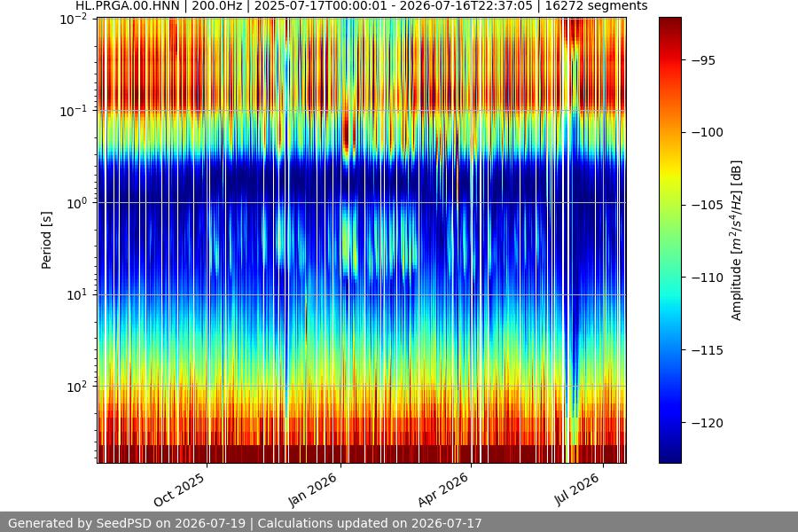Click the 10^0 period tick label

[76, 203]
